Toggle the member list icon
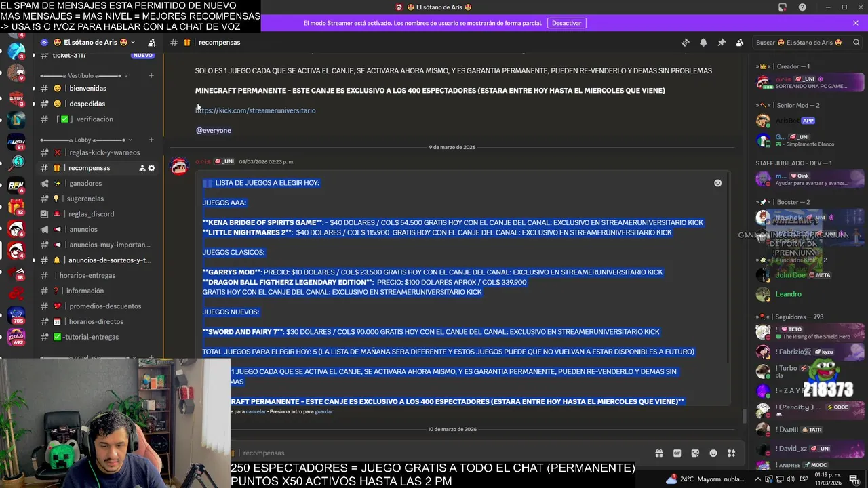Screen dimensions: 868x488 tap(740, 42)
